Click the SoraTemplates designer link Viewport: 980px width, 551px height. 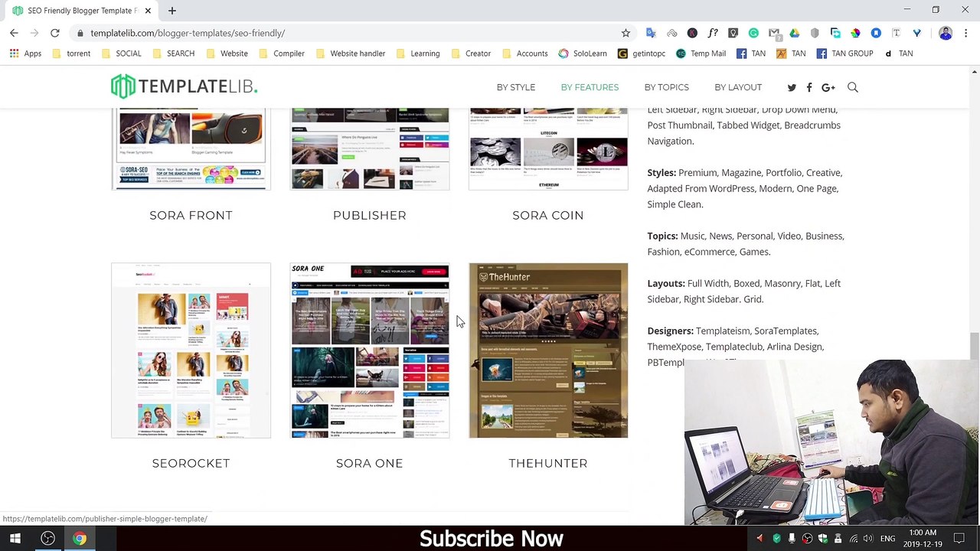click(786, 331)
